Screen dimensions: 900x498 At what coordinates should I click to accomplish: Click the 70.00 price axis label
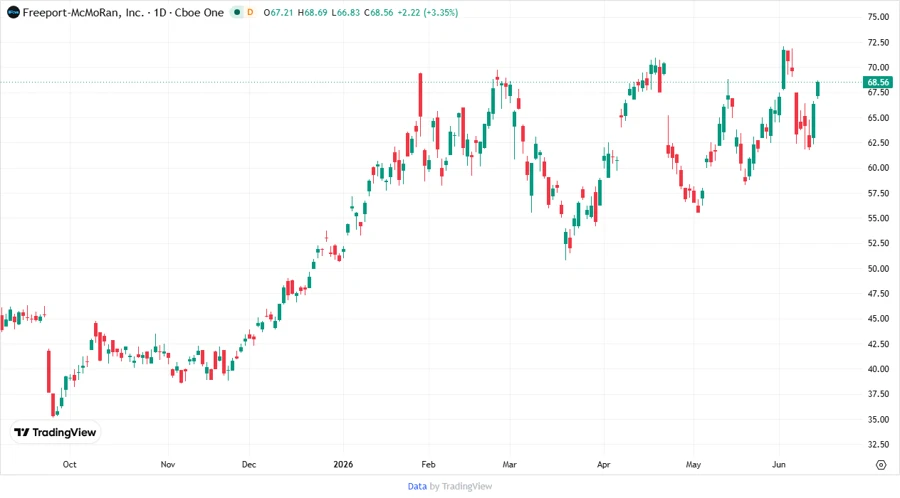click(x=878, y=68)
